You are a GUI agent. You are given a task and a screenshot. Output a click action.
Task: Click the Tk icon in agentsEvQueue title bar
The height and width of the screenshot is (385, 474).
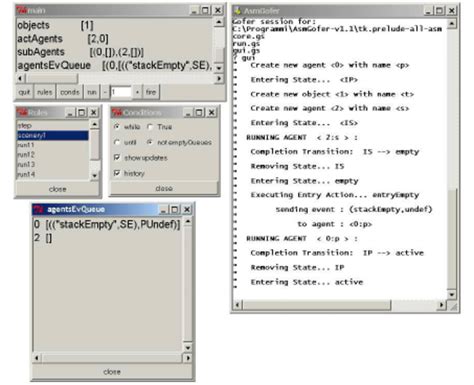[39, 209]
